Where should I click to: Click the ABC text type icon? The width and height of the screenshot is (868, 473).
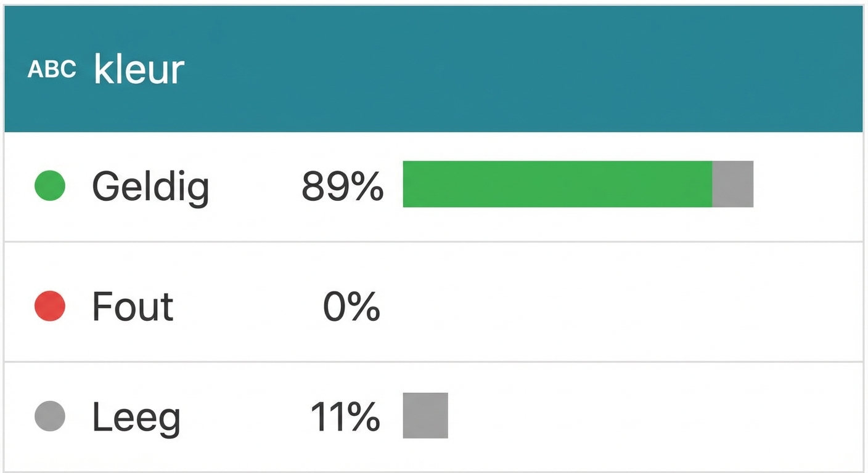[52, 70]
